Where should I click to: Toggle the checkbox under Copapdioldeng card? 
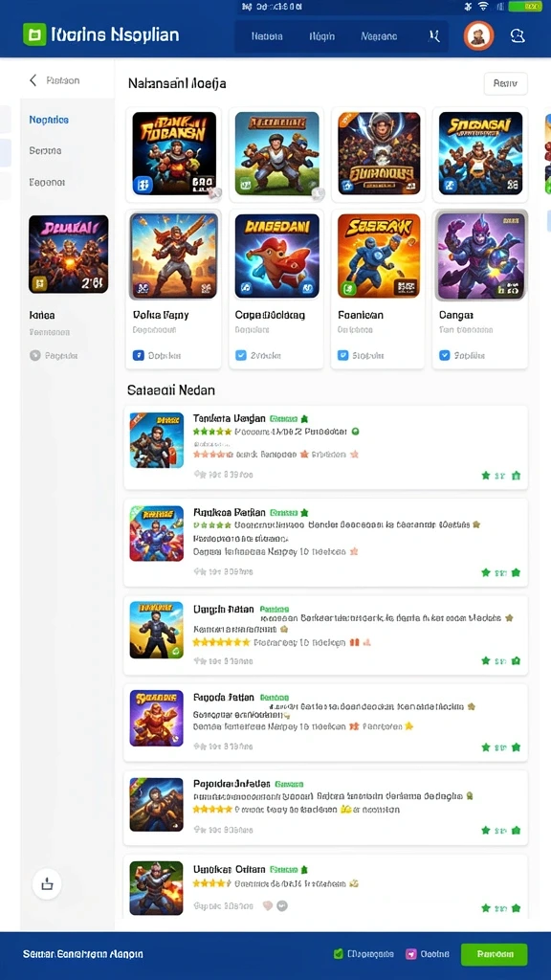tap(241, 356)
